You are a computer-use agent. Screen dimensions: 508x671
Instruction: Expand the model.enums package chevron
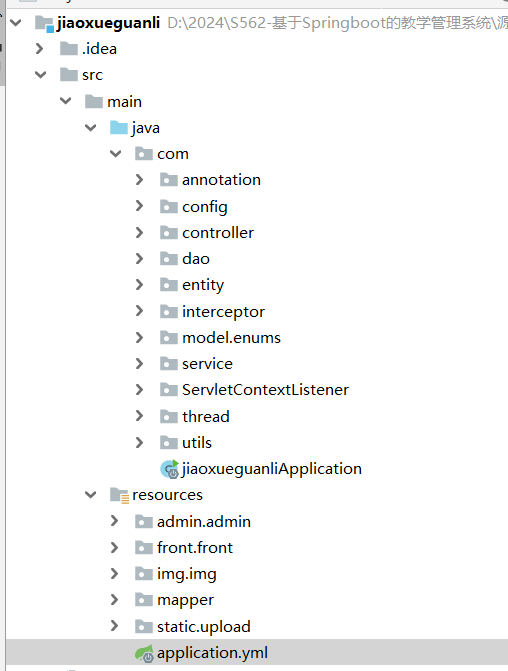tap(140, 338)
